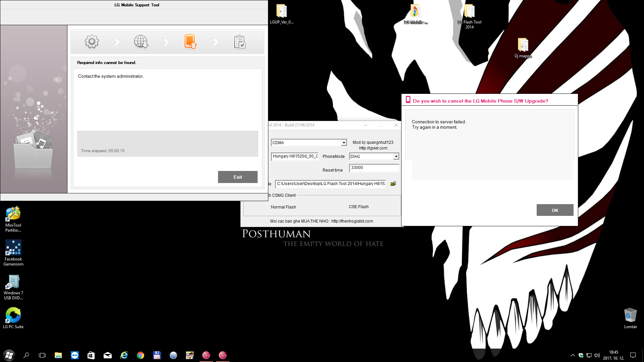Select the MiniTool Partition desktop shortcut
Viewport: 644px width, 362px height.
13,220
